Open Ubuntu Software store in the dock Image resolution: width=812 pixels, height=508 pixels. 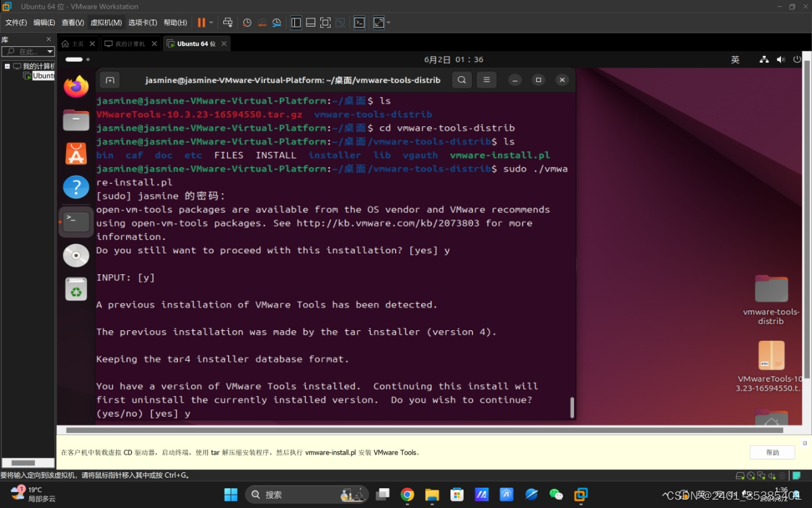[x=76, y=154]
